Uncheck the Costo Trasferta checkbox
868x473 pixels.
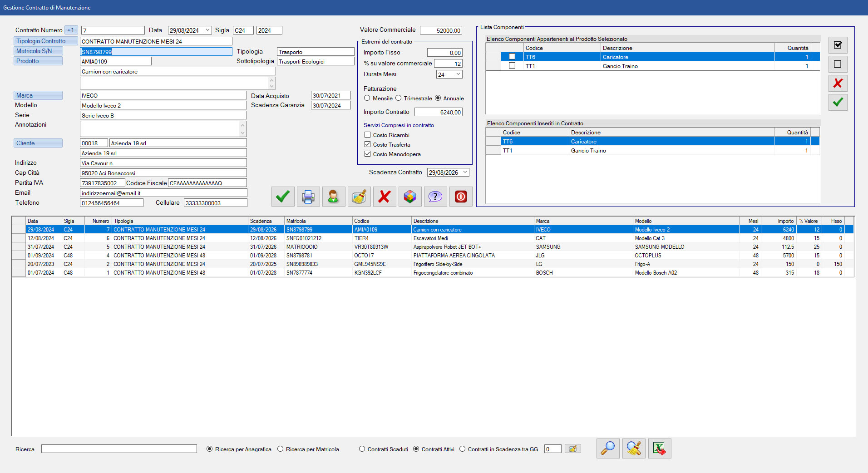[368, 144]
